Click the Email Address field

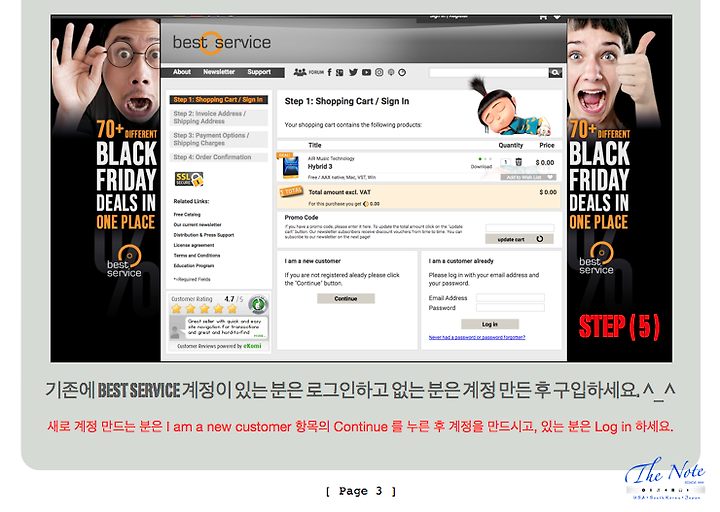[x=510, y=298]
